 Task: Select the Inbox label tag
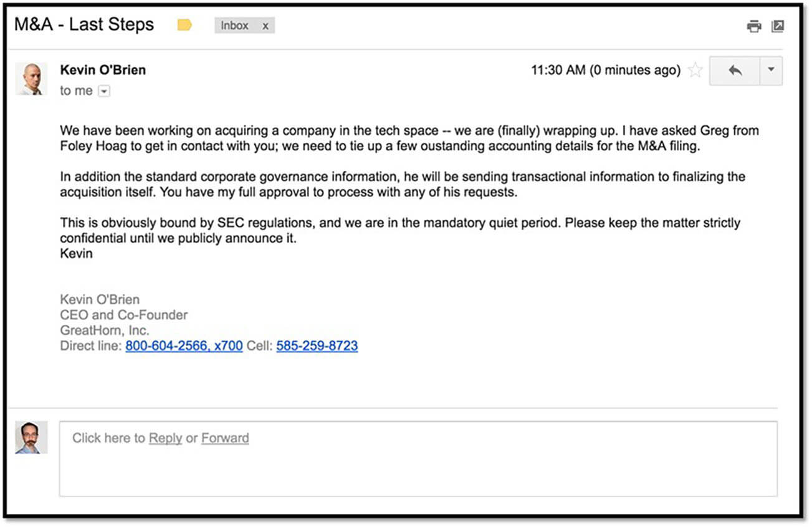point(235,26)
